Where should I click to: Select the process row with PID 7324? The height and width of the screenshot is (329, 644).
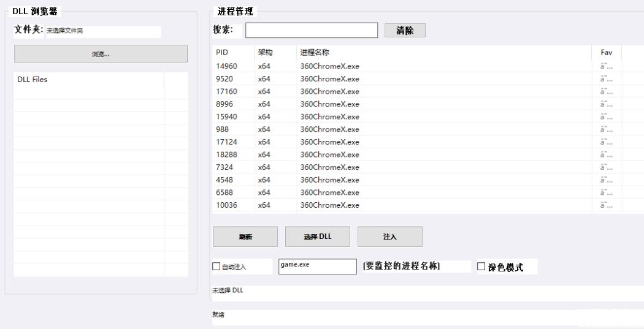point(428,167)
